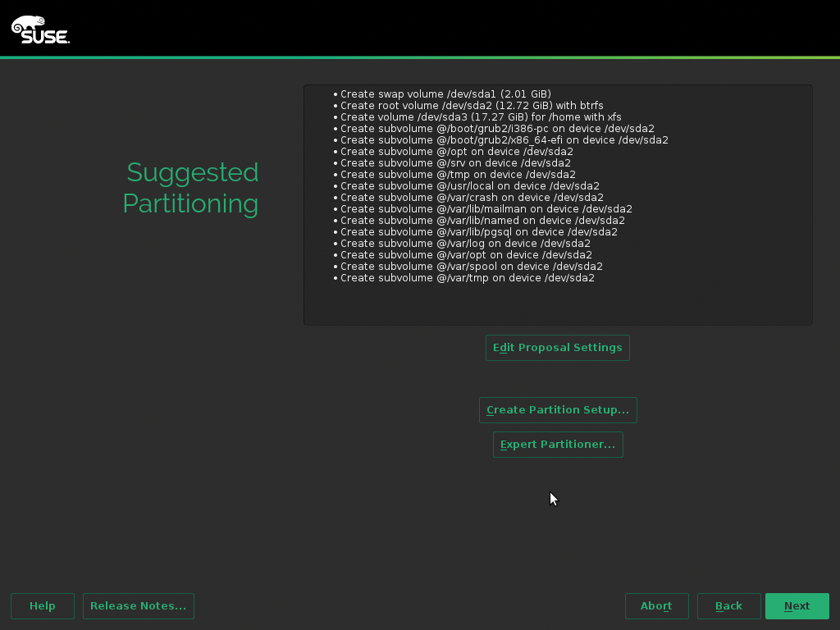Click the @/var/lib/mailman subvolume entry
This screenshot has width=840, height=630.
486,209
